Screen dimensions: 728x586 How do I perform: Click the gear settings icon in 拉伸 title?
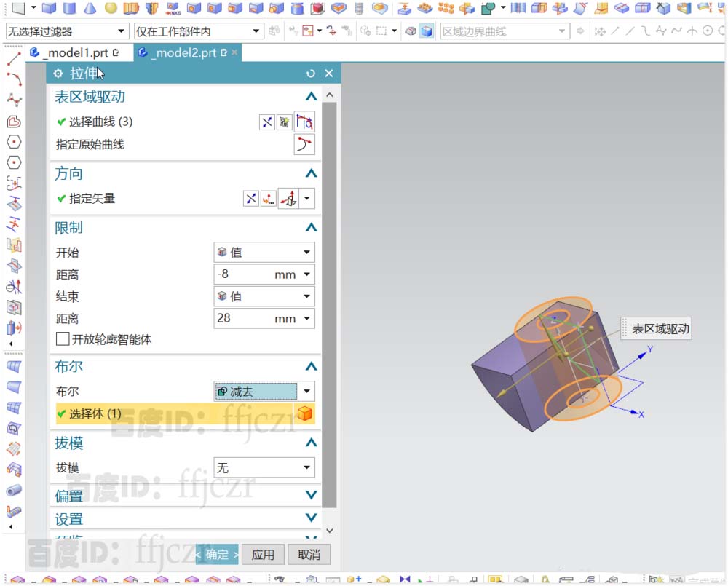58,74
